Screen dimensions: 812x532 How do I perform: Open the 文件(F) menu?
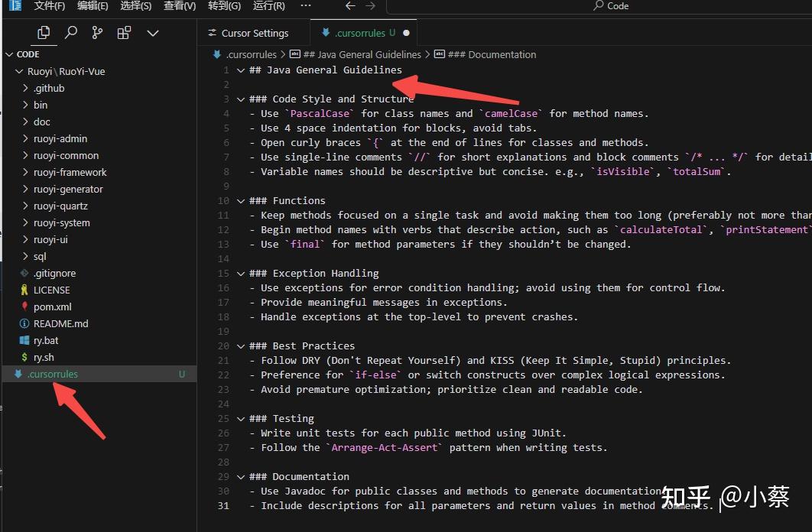pyautogui.click(x=48, y=6)
